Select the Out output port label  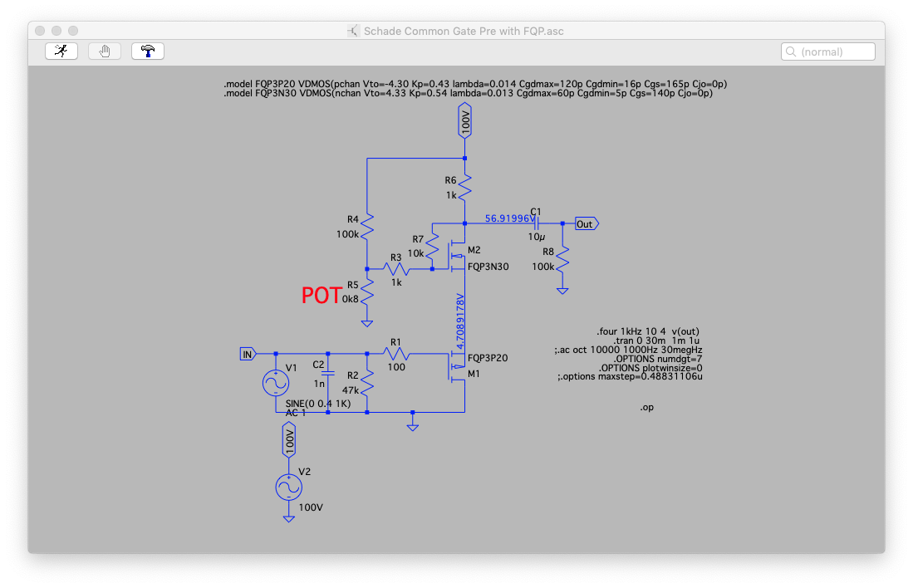pos(587,224)
